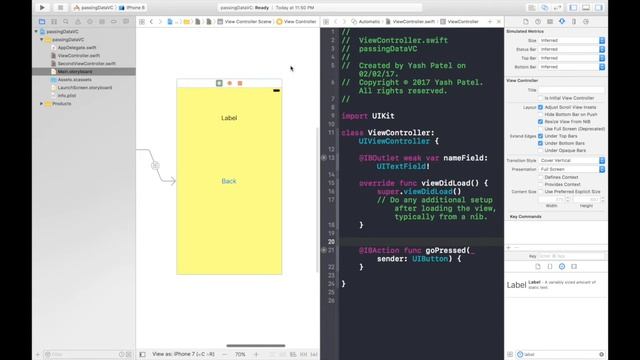Open the Bottom Bar dropdown
This screenshot has height=360, width=640.
(x=571, y=67)
